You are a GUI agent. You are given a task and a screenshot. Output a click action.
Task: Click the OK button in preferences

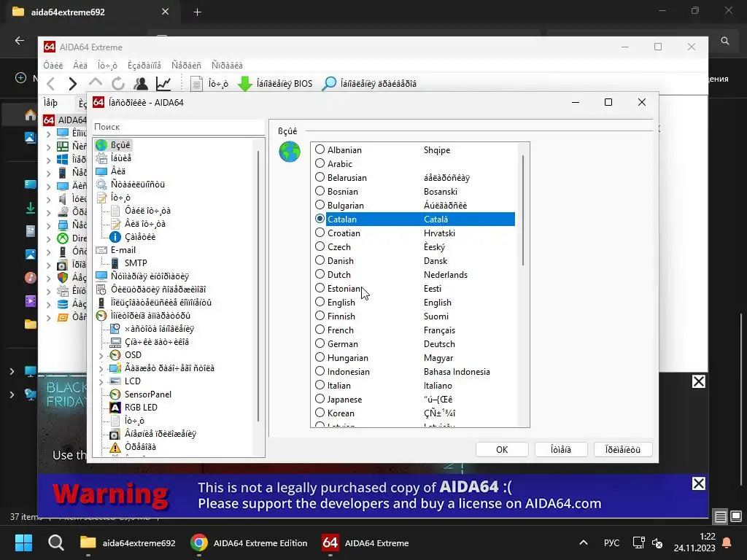pos(502,449)
